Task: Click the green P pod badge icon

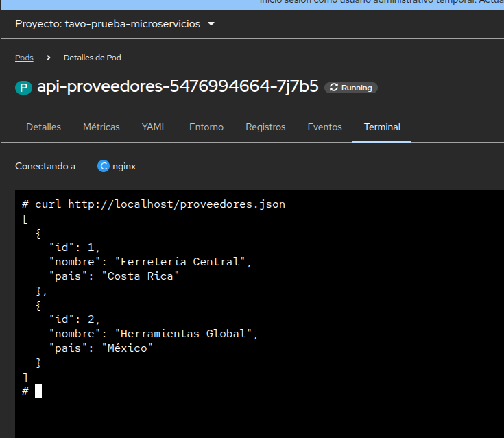Action: tap(24, 88)
